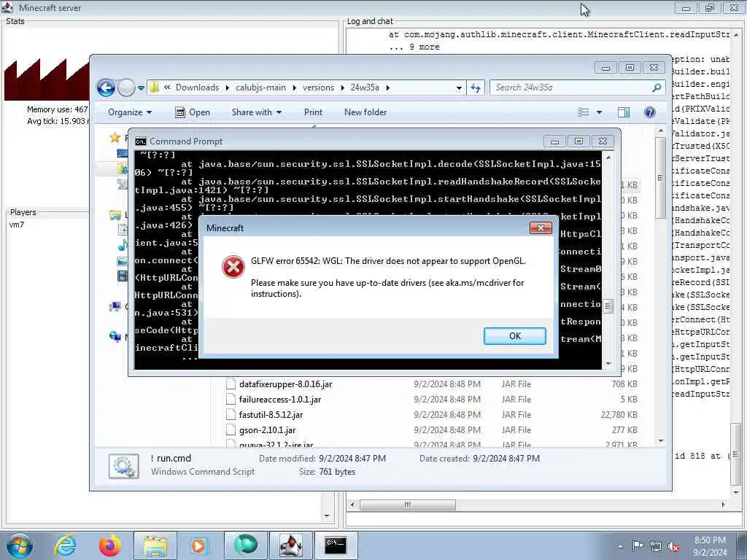Switch to Windows Explorer taskbar button

(155, 545)
